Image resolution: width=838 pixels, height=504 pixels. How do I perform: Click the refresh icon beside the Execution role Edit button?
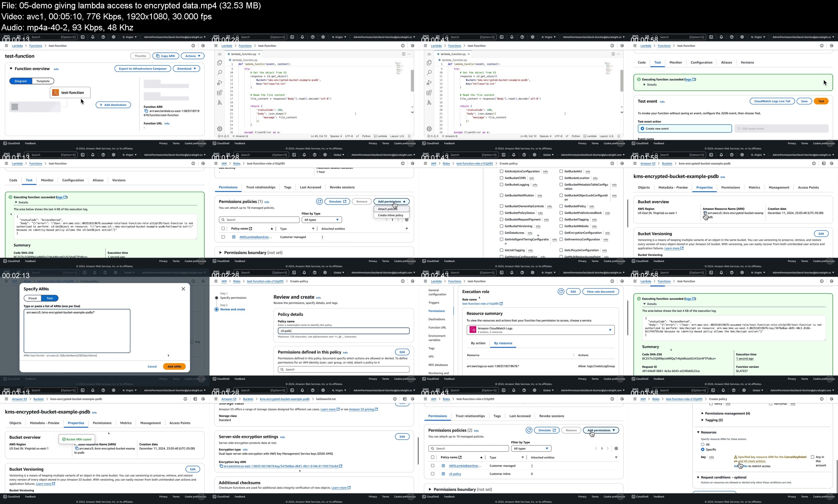click(x=561, y=292)
